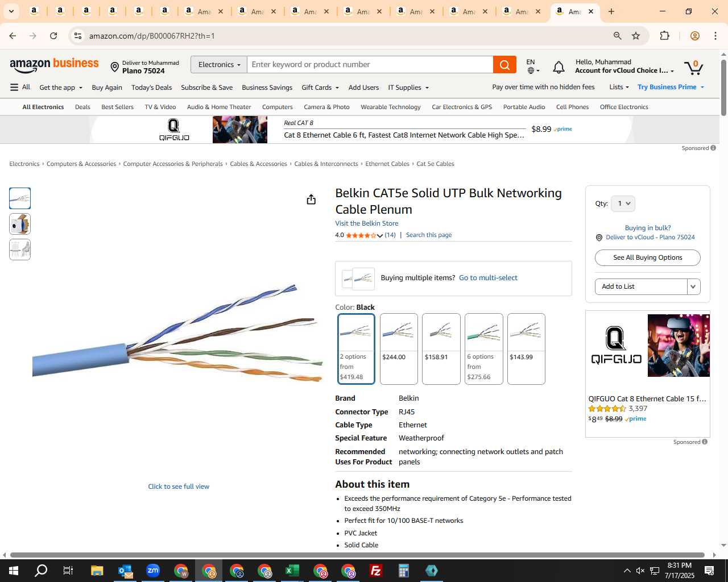Click the orange search magnifier button
The image size is (728, 582).
[504, 65]
